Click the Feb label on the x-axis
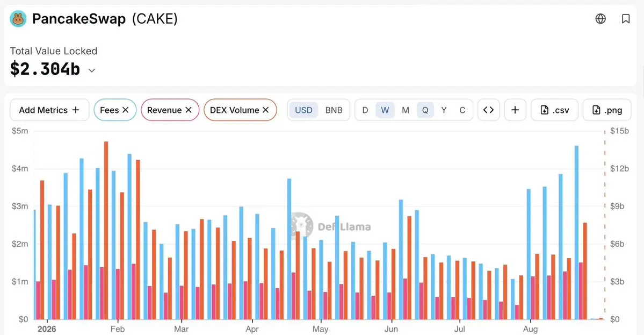The image size is (644, 335). point(118,329)
